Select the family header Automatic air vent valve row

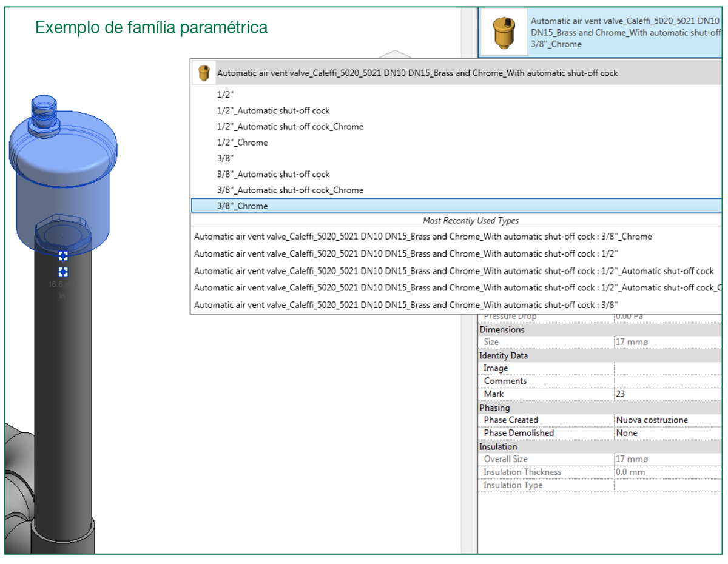(x=457, y=73)
